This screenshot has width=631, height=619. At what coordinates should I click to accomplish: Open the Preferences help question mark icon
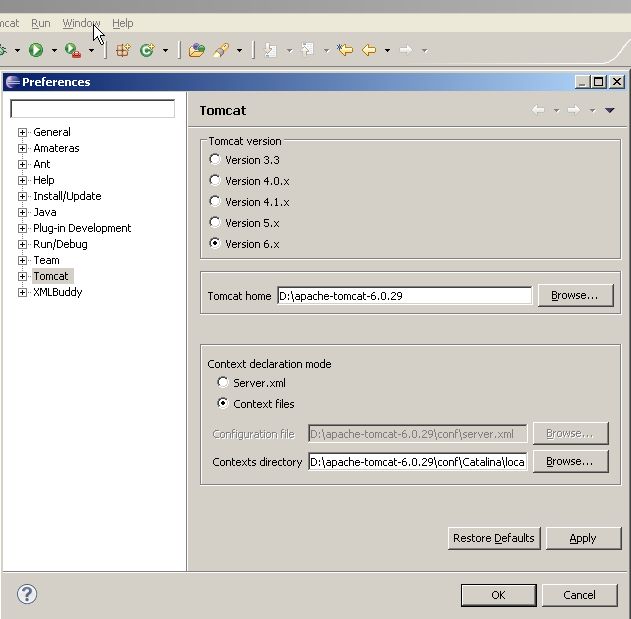27,594
